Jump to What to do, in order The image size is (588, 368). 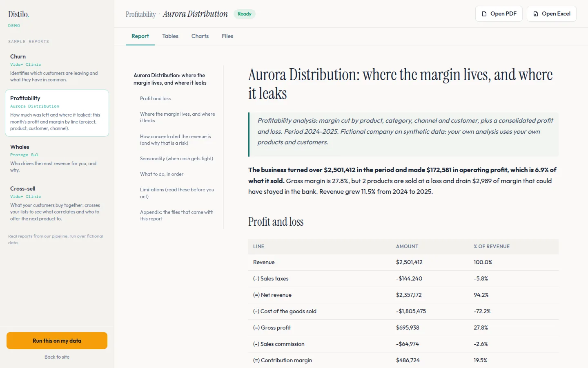162,174
